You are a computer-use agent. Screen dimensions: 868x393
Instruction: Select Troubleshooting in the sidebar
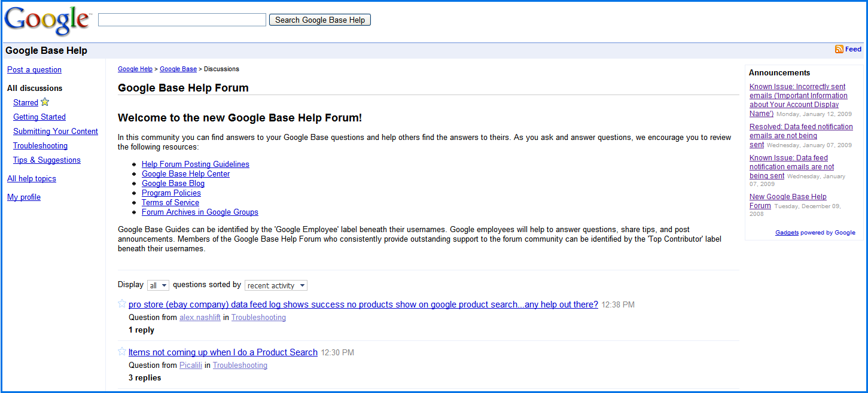(x=40, y=146)
